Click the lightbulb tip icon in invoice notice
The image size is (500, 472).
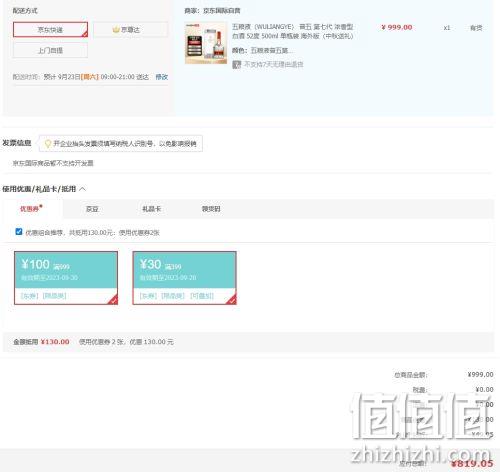(x=48, y=144)
